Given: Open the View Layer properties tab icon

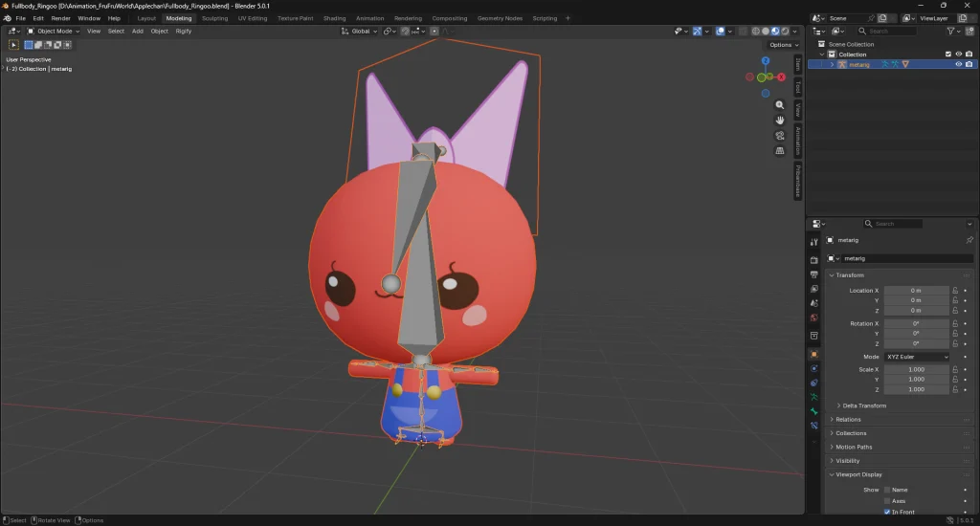Looking at the screenshot, I should (x=813, y=289).
